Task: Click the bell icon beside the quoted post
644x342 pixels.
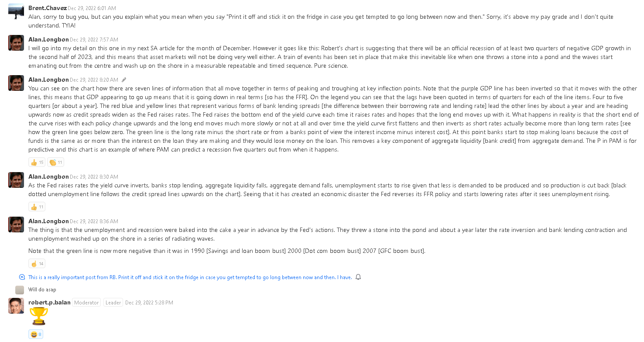Action: (x=358, y=277)
